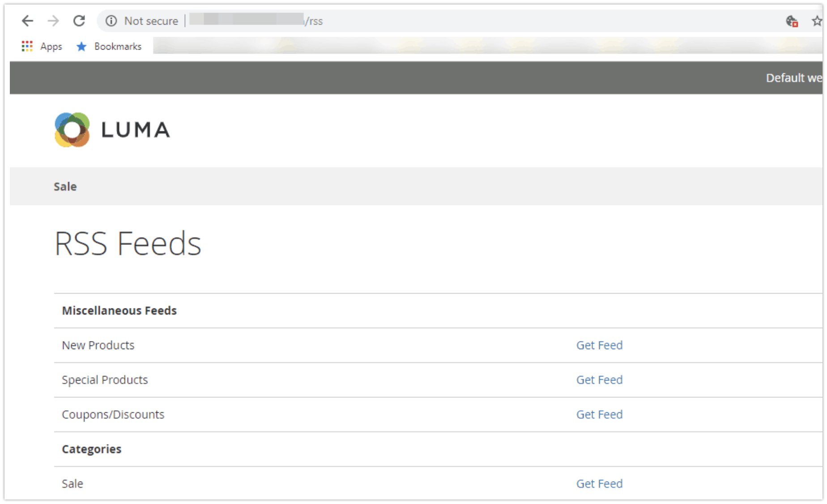
Task: Click the browser back arrow
Action: click(28, 21)
